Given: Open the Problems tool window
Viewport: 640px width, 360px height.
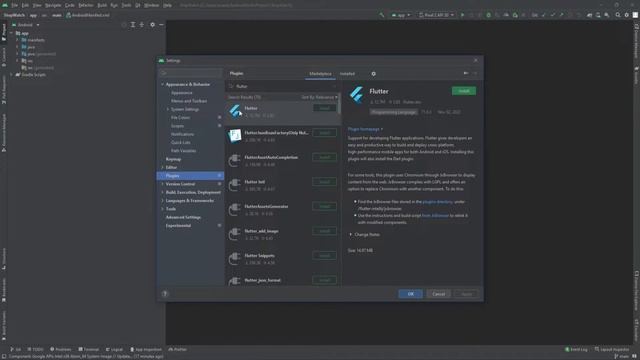Looking at the screenshot, I should pos(60,349).
